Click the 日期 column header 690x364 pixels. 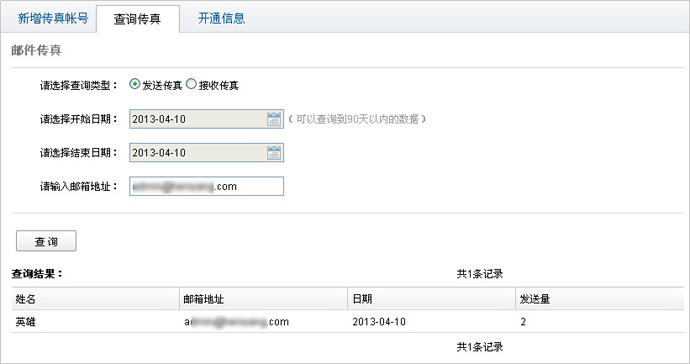click(x=431, y=299)
